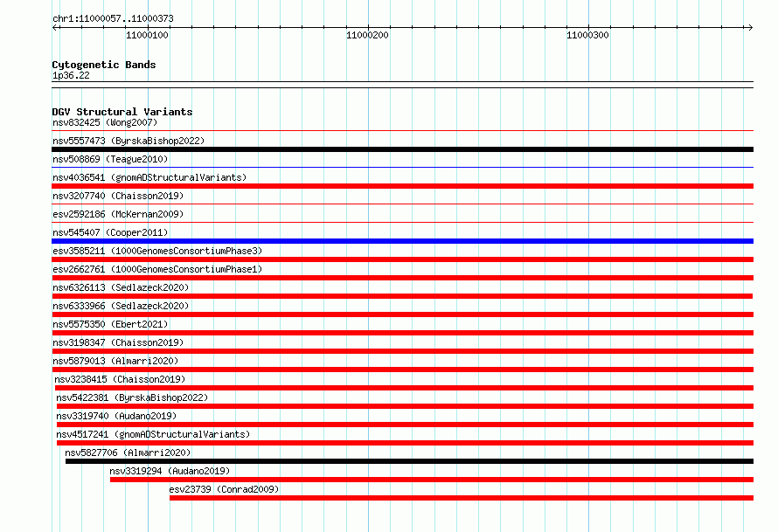Viewport: 778px width, 532px height.
Task: Open nsv4036541 (gnomADStructuralVariants) entry
Action: coord(149,177)
